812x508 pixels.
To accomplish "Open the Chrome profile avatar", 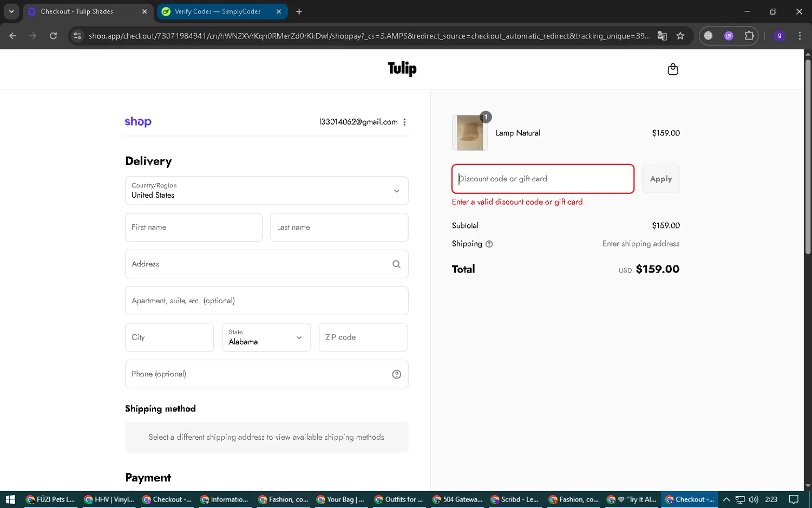I will pyautogui.click(x=780, y=36).
